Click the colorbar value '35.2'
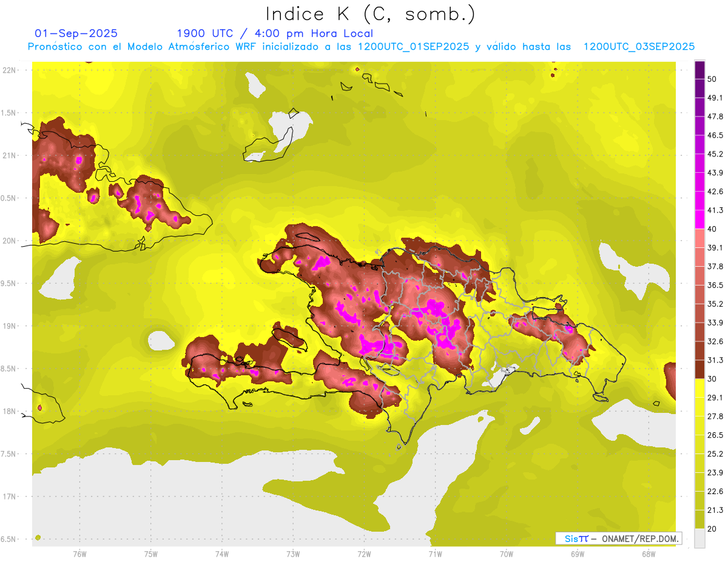Screen dimensions: 728x562 coord(715,304)
